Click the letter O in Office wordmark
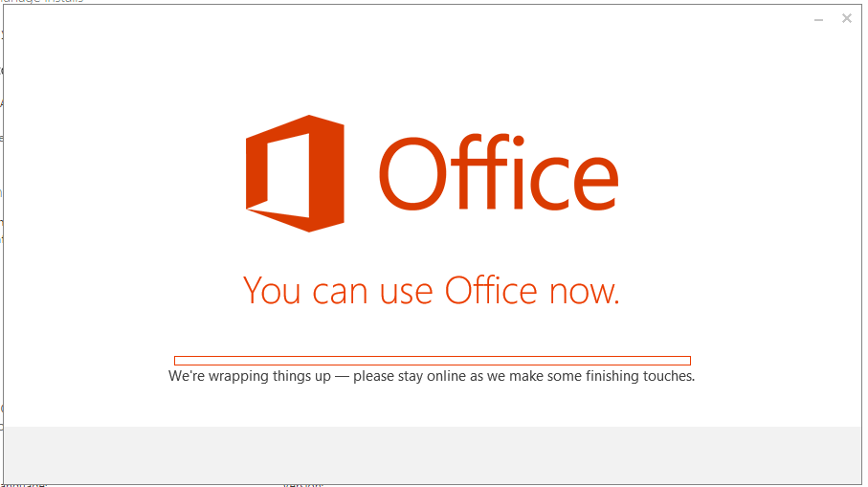Screen dimensions: 868x487 412,175
